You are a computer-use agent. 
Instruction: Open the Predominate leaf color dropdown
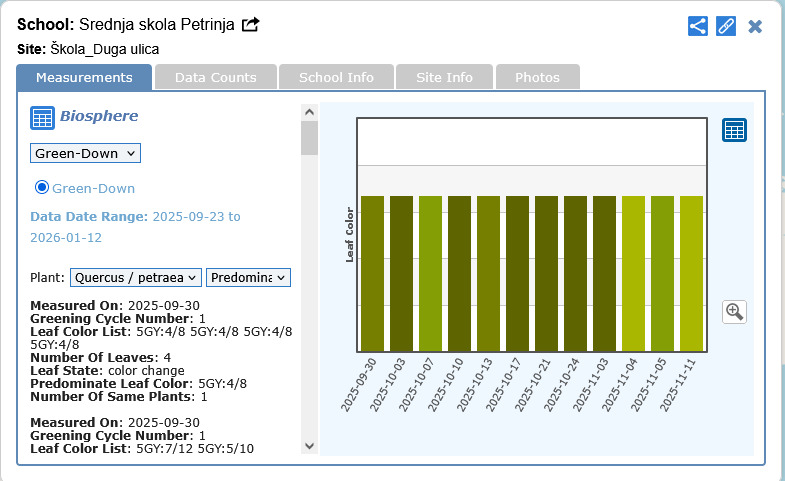pyautogui.click(x=248, y=277)
